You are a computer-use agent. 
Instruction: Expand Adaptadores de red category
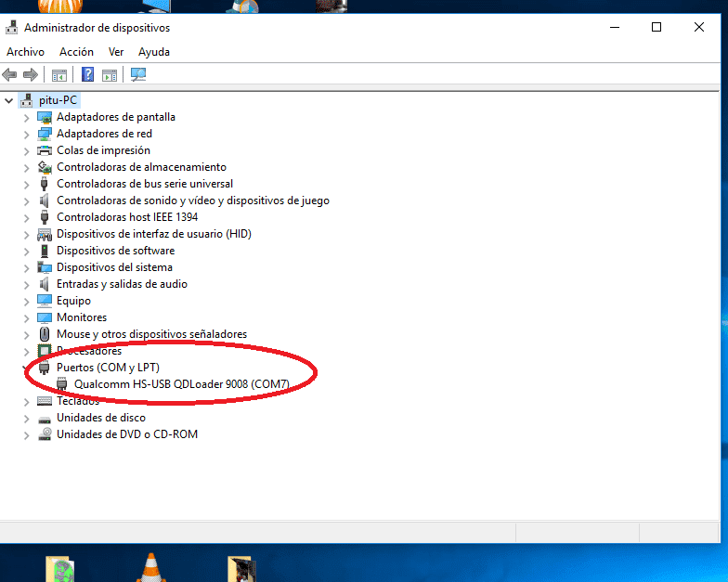point(26,135)
